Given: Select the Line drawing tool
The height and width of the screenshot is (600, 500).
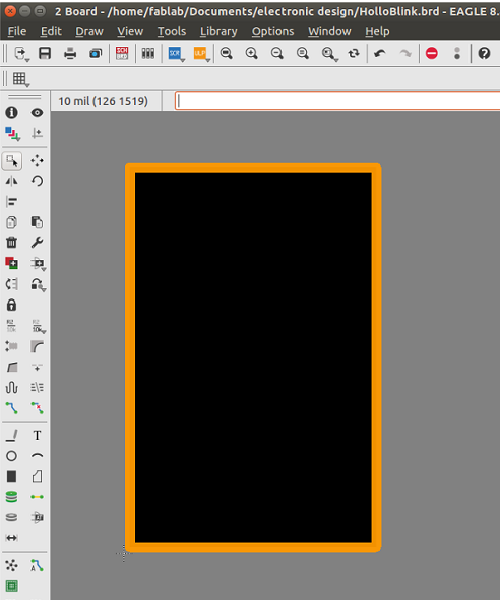Looking at the screenshot, I should point(11,435).
